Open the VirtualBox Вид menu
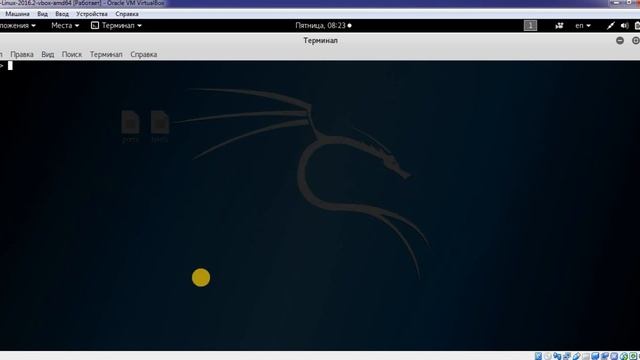 [42, 14]
